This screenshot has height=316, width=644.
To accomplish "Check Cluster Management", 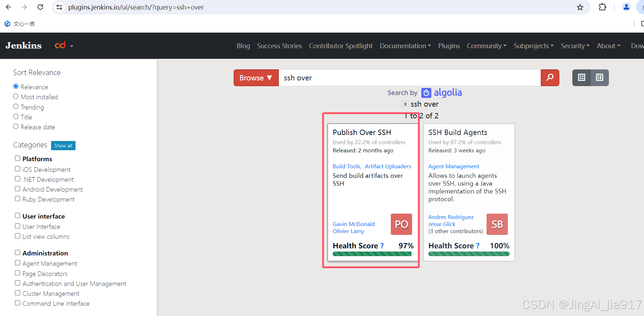I will 17,293.
